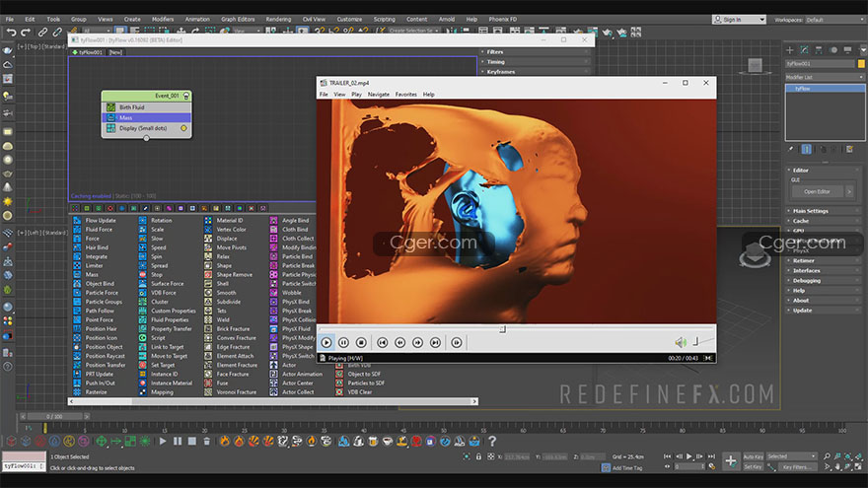Viewport: 868px width, 488px height.
Task: Open the Modifier List dropdown
Action: [x=825, y=77]
